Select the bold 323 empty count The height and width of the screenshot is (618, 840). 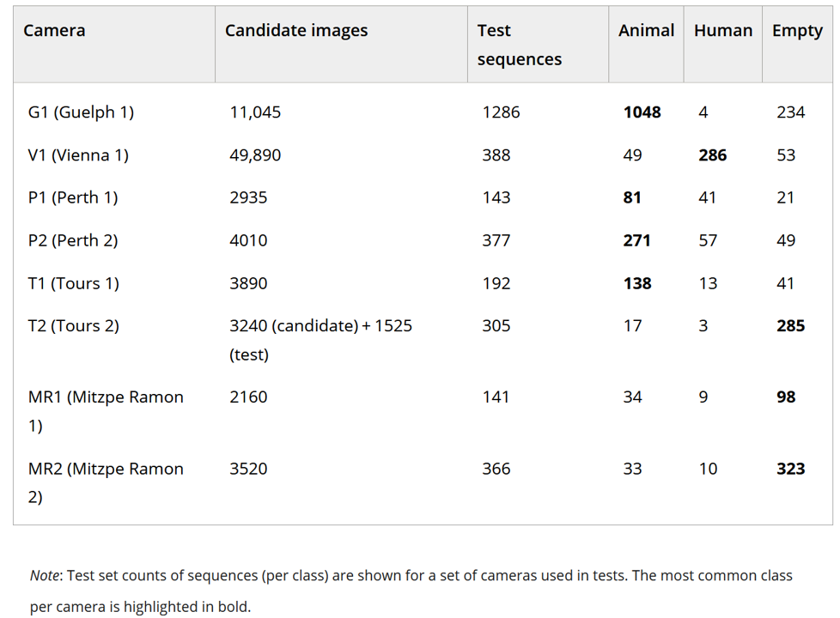(790, 469)
